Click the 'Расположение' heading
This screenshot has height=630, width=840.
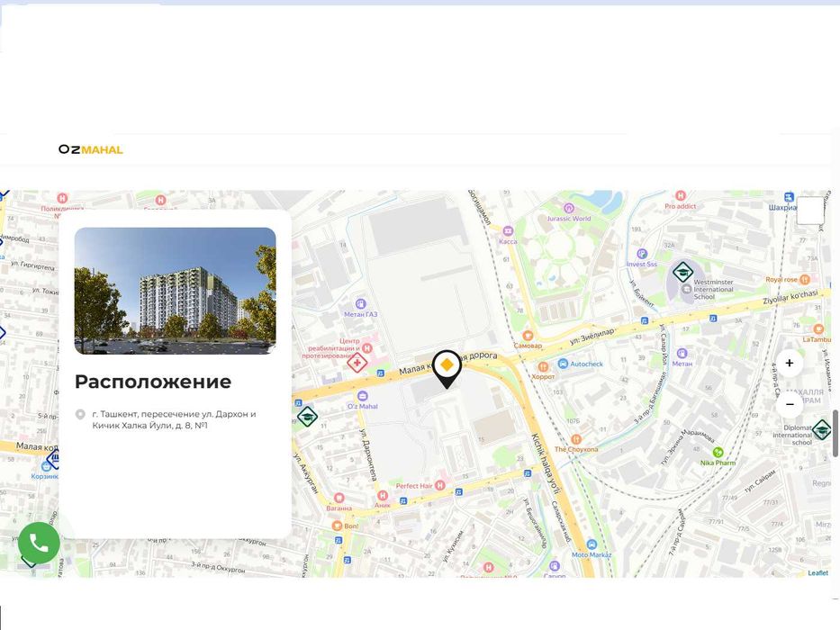(x=153, y=382)
